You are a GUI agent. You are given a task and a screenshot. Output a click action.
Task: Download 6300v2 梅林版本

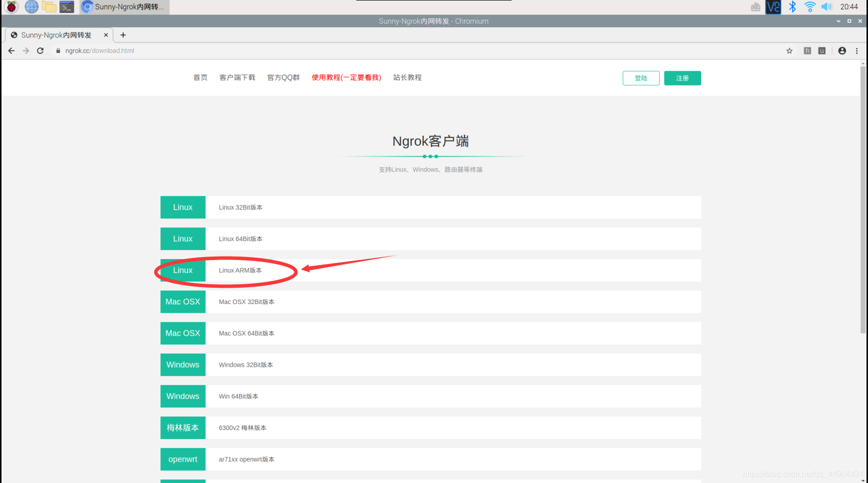(x=242, y=428)
